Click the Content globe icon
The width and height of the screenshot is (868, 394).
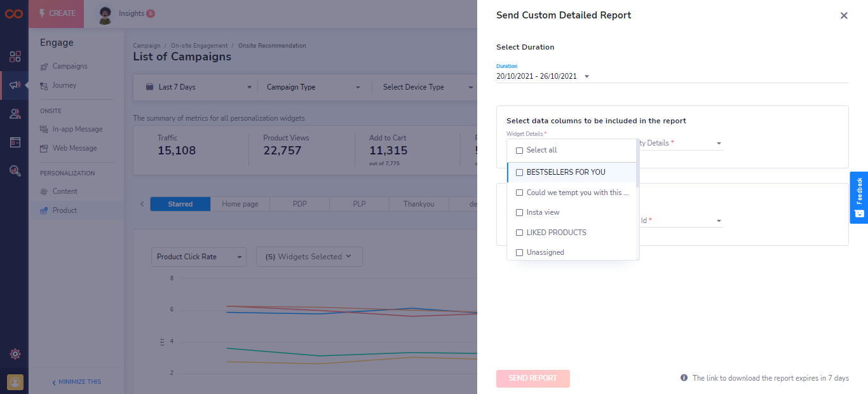point(44,192)
